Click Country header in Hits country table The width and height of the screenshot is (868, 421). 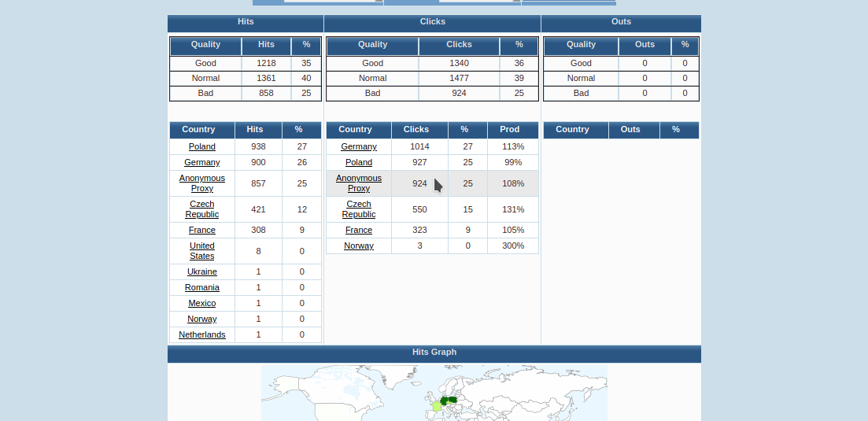click(x=201, y=130)
